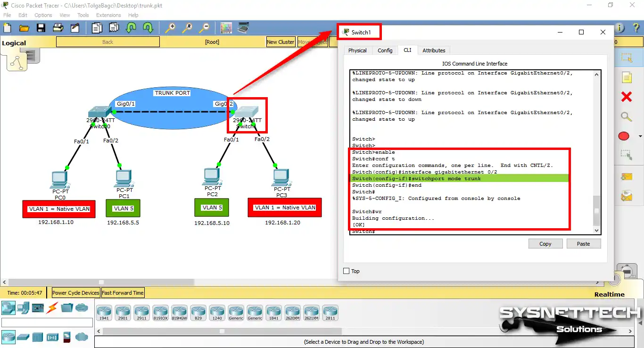Switch to the Physical tab
Image resolution: width=644 pixels, height=348 pixels.
[357, 50]
